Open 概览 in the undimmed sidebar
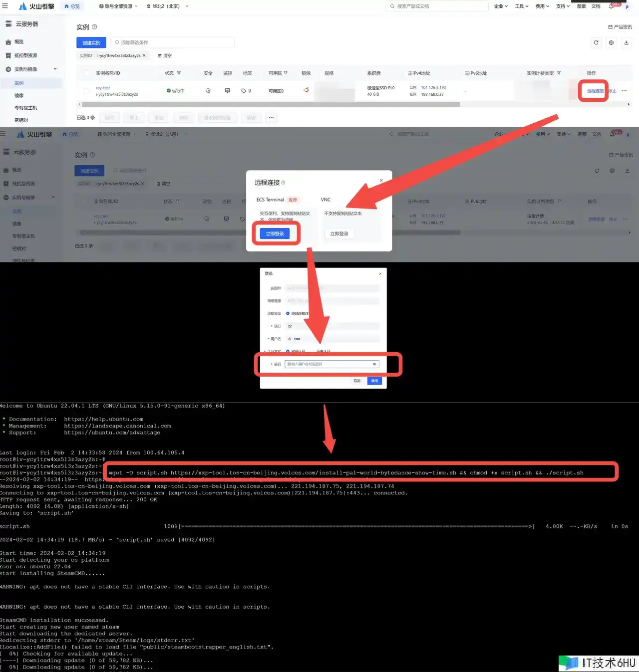 (19, 42)
